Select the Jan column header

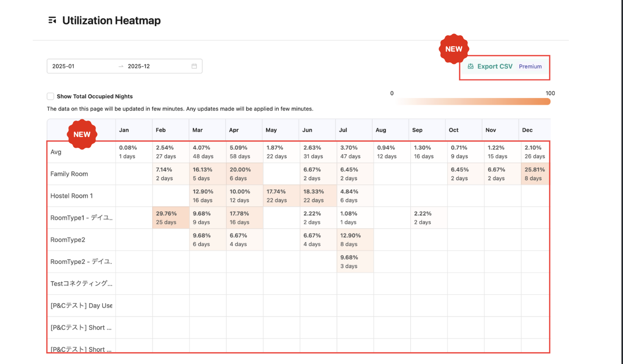tap(134, 130)
